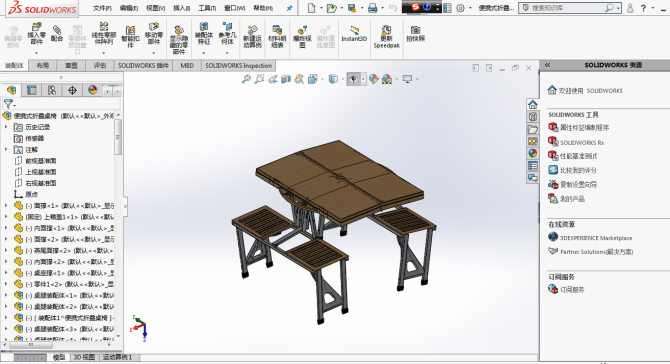
Task: Open the Options gear icon
Action: click(460, 8)
